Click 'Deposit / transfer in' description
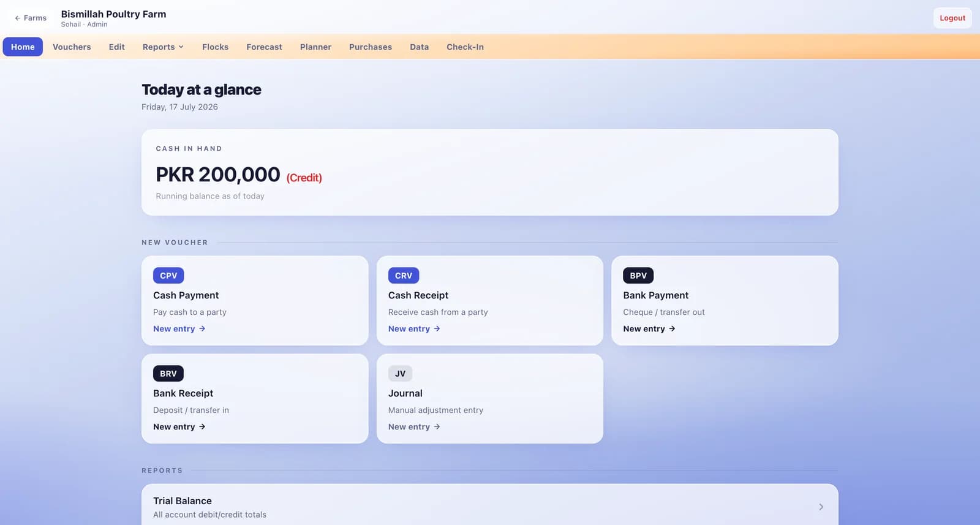 tap(191, 410)
